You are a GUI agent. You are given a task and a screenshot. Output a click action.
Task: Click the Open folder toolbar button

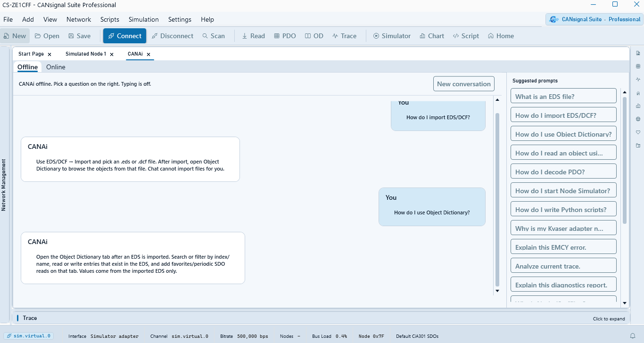tap(47, 36)
